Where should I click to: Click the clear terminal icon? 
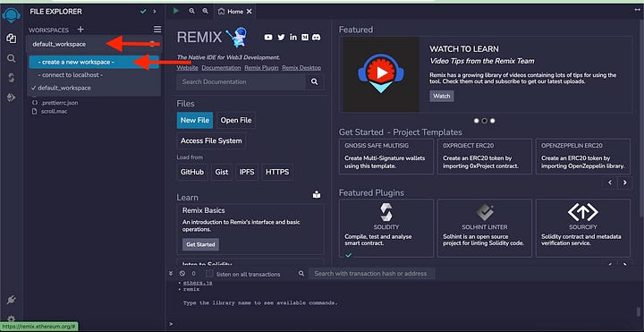[182, 273]
